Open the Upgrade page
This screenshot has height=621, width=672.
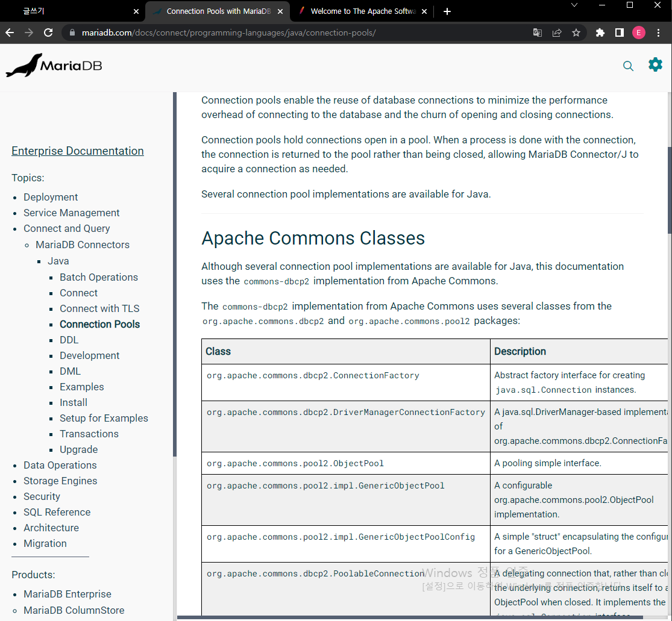pyautogui.click(x=78, y=449)
